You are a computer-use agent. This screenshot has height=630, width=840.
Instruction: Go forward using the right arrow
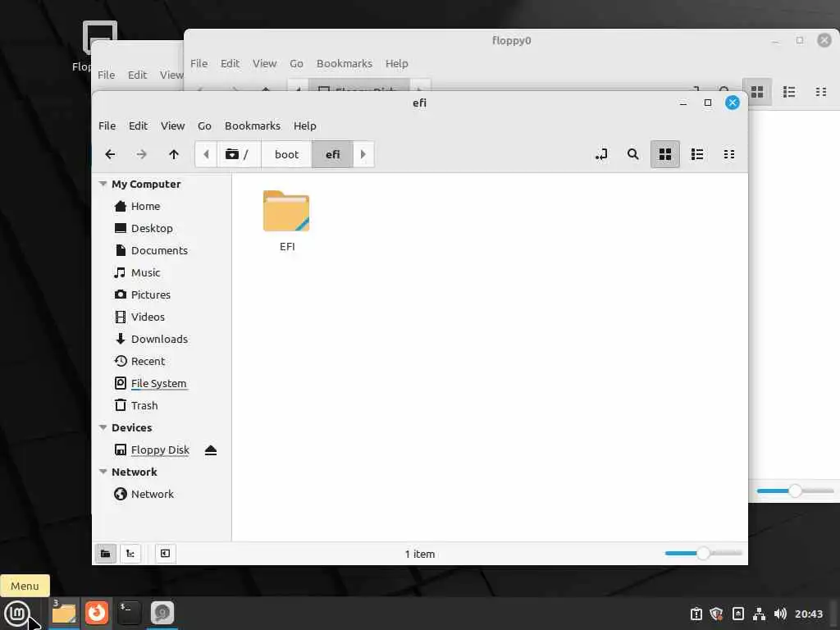[x=141, y=154]
